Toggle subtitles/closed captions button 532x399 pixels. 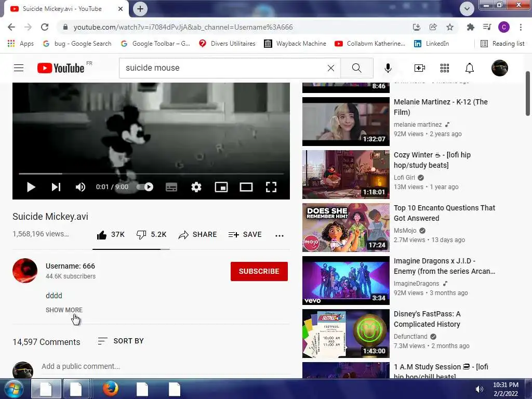[171, 187]
